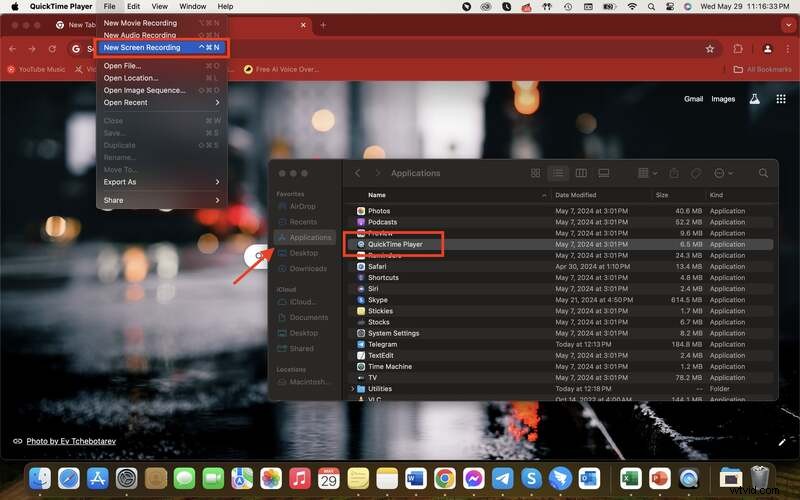Viewport: 800px width, 500px height.
Task: Open Photos app in the Dock
Action: [x=271, y=479]
